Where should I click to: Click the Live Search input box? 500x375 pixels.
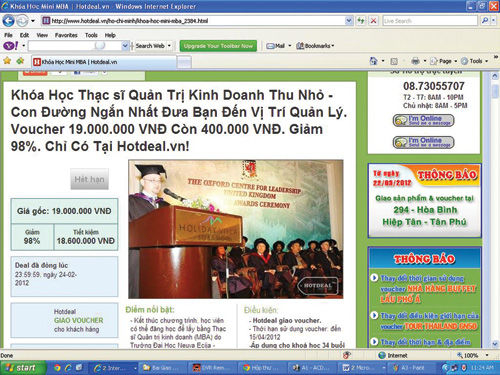click(x=430, y=21)
